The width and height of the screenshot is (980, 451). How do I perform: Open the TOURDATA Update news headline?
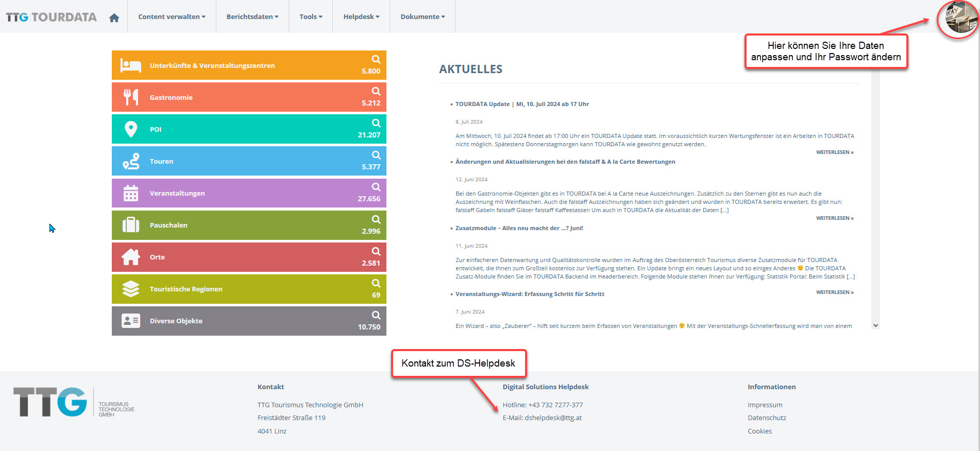click(522, 104)
